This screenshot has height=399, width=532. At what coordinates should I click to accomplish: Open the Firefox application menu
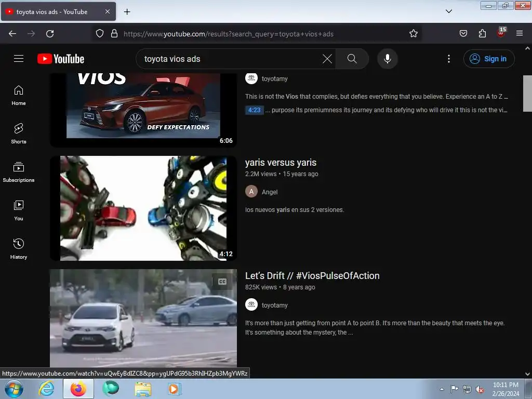pyautogui.click(x=520, y=33)
